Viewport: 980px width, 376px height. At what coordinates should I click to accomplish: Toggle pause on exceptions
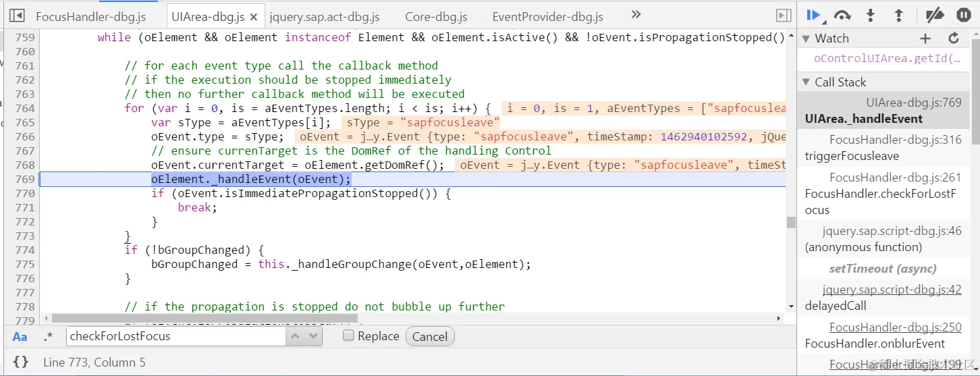tap(963, 15)
